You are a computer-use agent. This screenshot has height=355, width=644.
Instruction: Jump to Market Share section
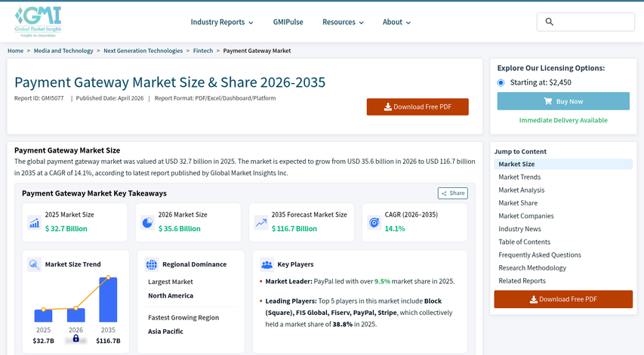518,203
